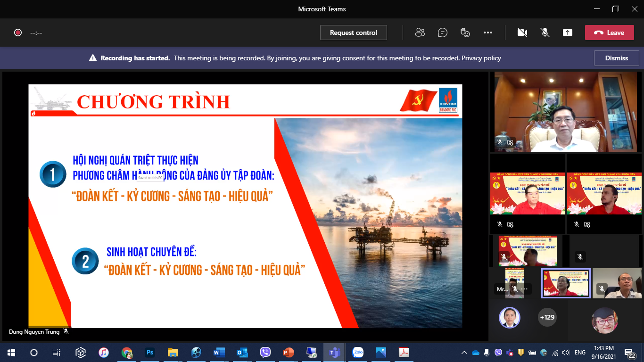Screen dimensions: 644x362
Task: Open the Privacy policy link
Action: (481, 58)
